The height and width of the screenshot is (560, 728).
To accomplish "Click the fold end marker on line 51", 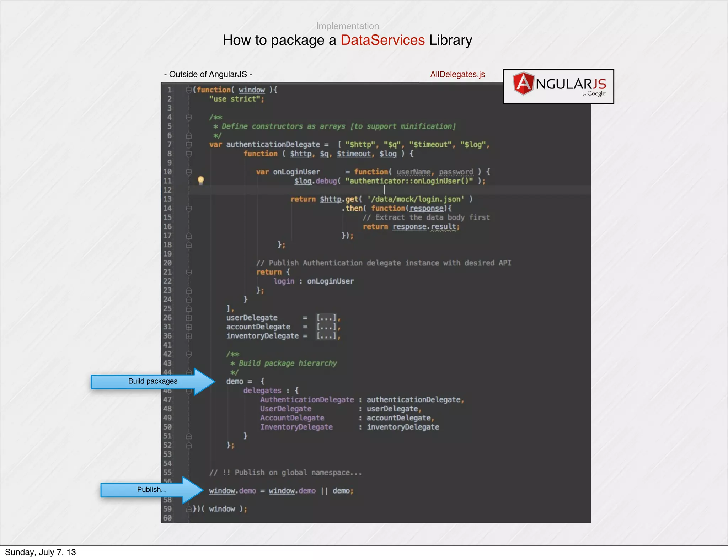I will 189,436.
